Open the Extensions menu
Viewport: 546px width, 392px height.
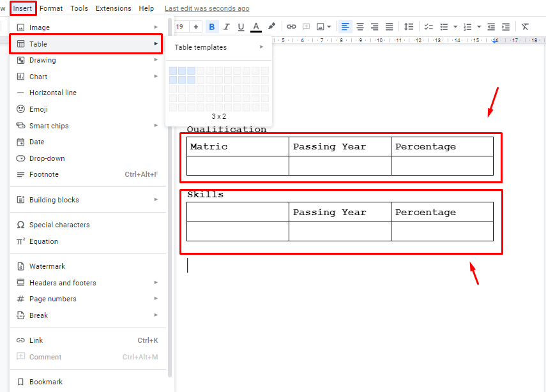[x=114, y=8]
